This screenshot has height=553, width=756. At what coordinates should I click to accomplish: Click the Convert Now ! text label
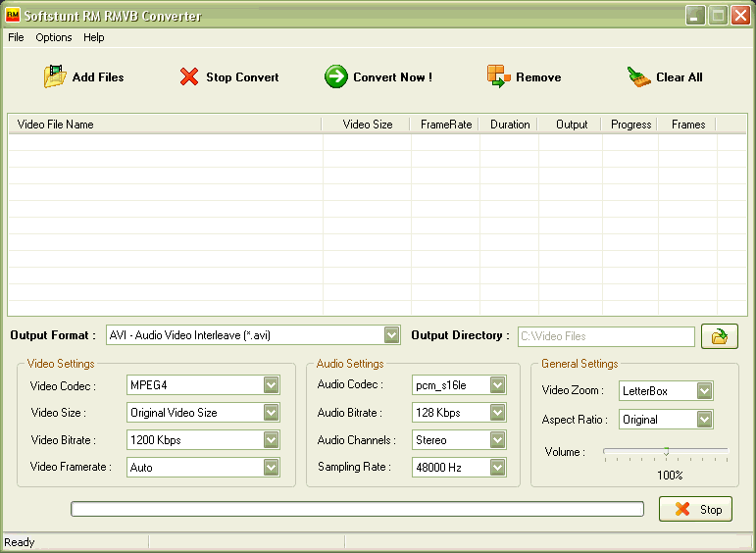coord(392,77)
